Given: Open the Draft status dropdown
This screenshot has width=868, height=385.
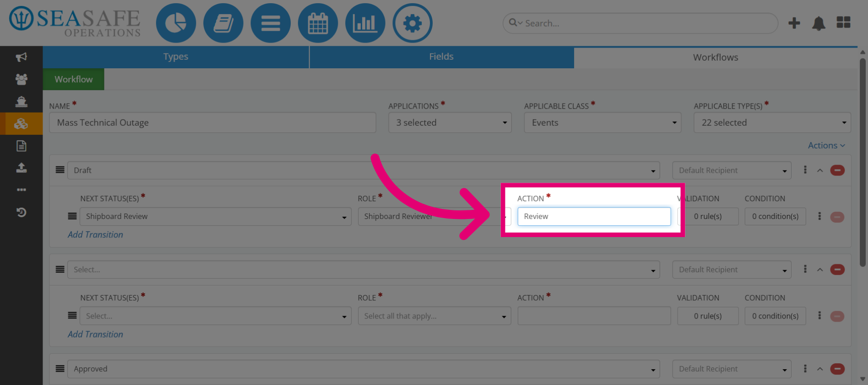Looking at the screenshot, I should click(363, 171).
